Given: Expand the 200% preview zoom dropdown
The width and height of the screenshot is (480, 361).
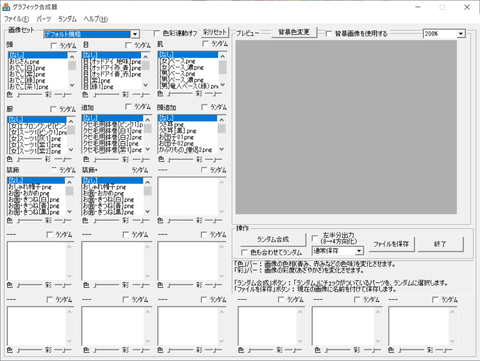Looking at the screenshot, I should point(461,34).
